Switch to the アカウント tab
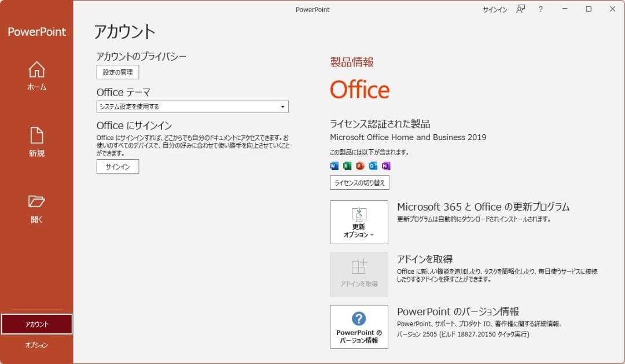 (x=36, y=323)
